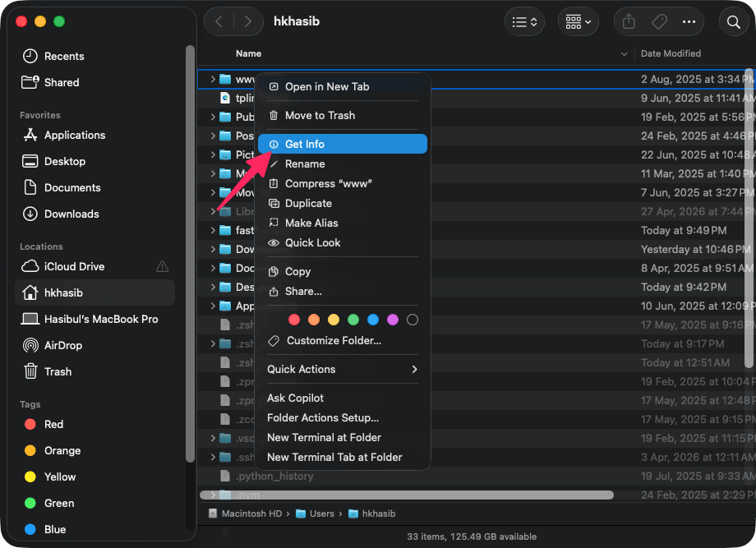
Task: Open Applications from the sidebar
Action: click(76, 135)
